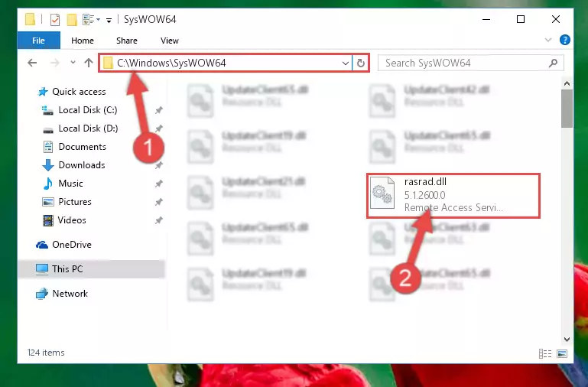Click the 124 items status text

point(46,353)
